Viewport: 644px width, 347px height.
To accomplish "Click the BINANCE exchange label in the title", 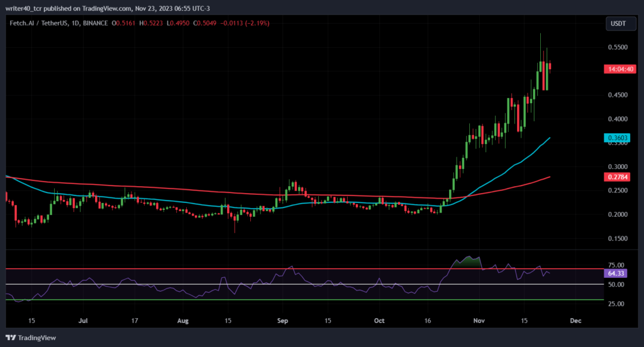I will pyautogui.click(x=96, y=23).
